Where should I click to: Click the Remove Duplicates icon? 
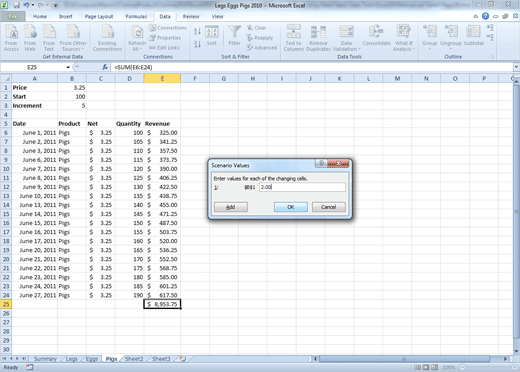click(x=318, y=38)
